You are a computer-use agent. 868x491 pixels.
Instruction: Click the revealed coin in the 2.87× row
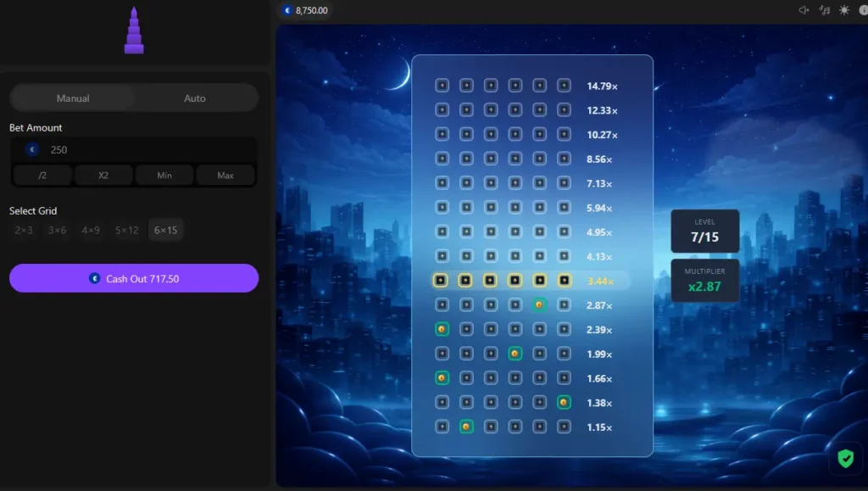[x=539, y=304]
